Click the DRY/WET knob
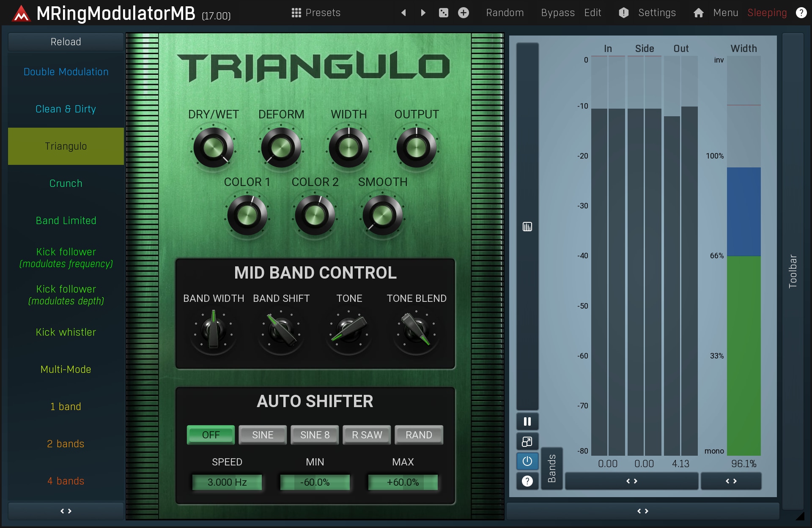812x528 pixels. click(213, 148)
